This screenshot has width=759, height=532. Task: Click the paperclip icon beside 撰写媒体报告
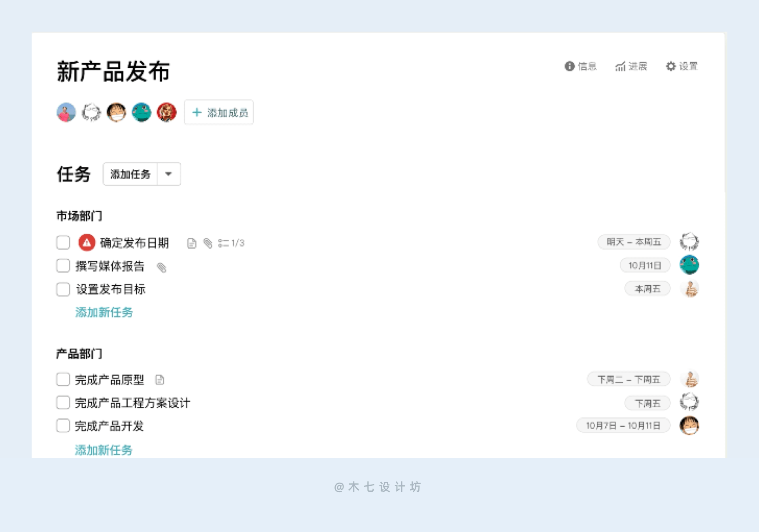click(x=162, y=268)
